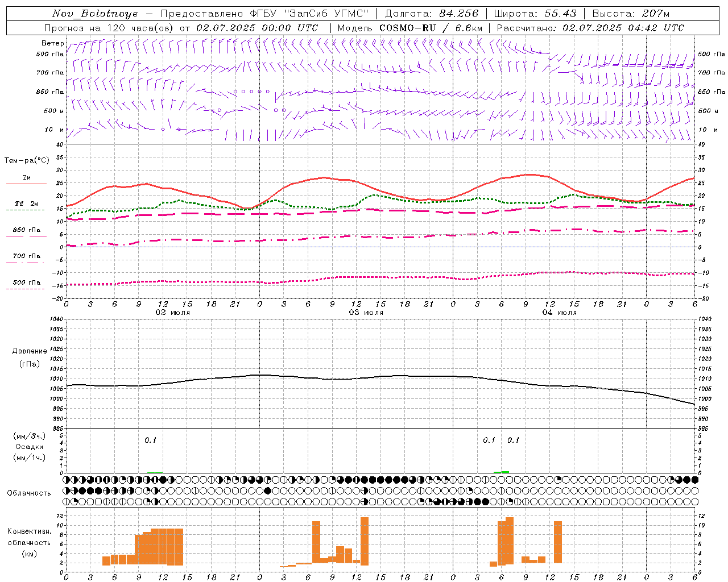Click the 500 м wind level label on left
Viewport: 728px width, 582px height.
coord(54,111)
